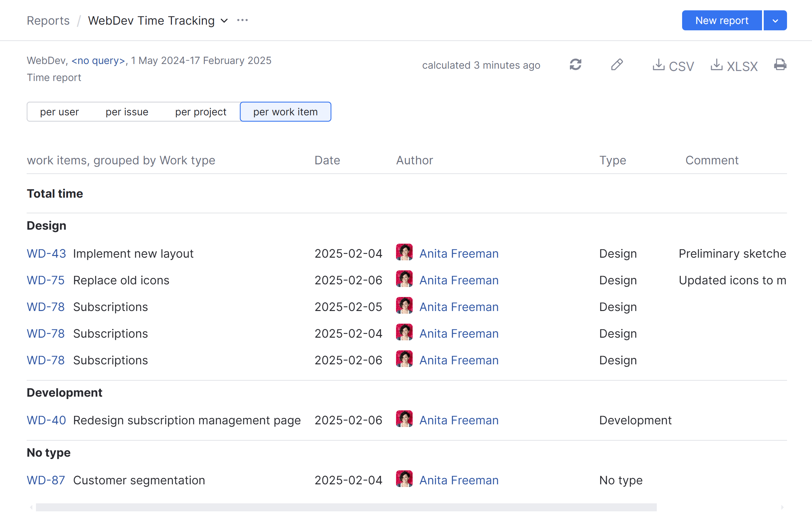Open the three-dots report options menu
812x525 pixels.
242,20
